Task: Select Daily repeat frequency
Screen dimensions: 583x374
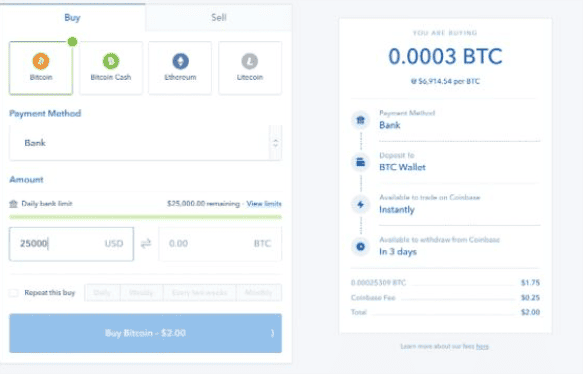Action: click(102, 293)
